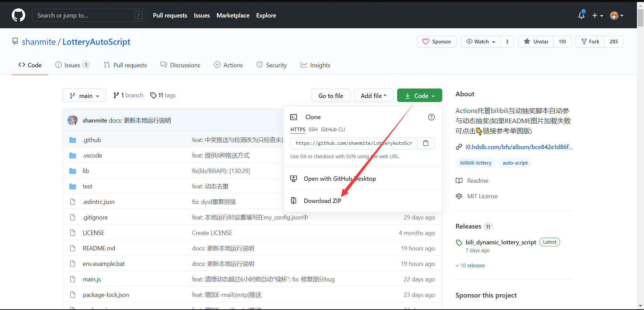Click the HTTPS clone URL field
This screenshot has width=644, height=310.
tap(354, 143)
